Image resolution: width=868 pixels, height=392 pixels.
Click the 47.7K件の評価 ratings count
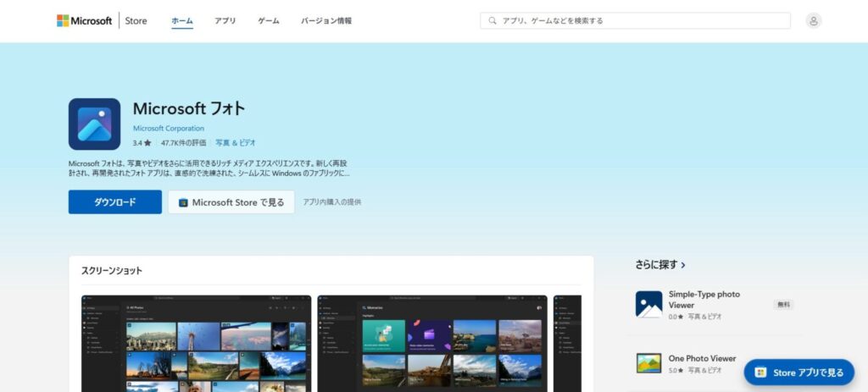(x=183, y=143)
